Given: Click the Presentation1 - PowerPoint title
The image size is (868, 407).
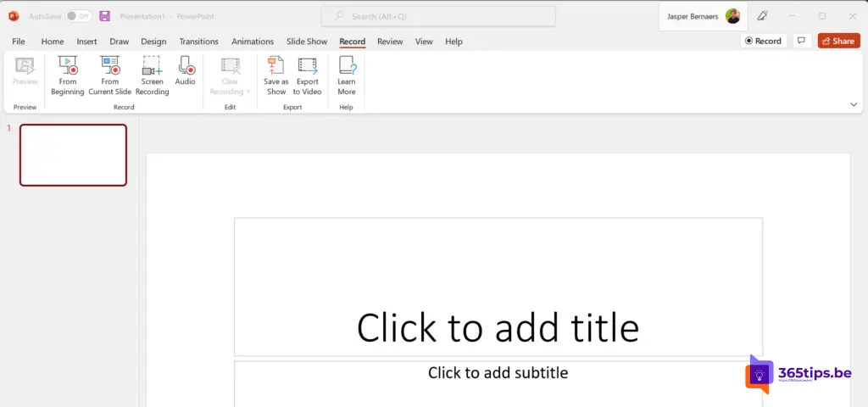Looking at the screenshot, I should click(167, 17).
